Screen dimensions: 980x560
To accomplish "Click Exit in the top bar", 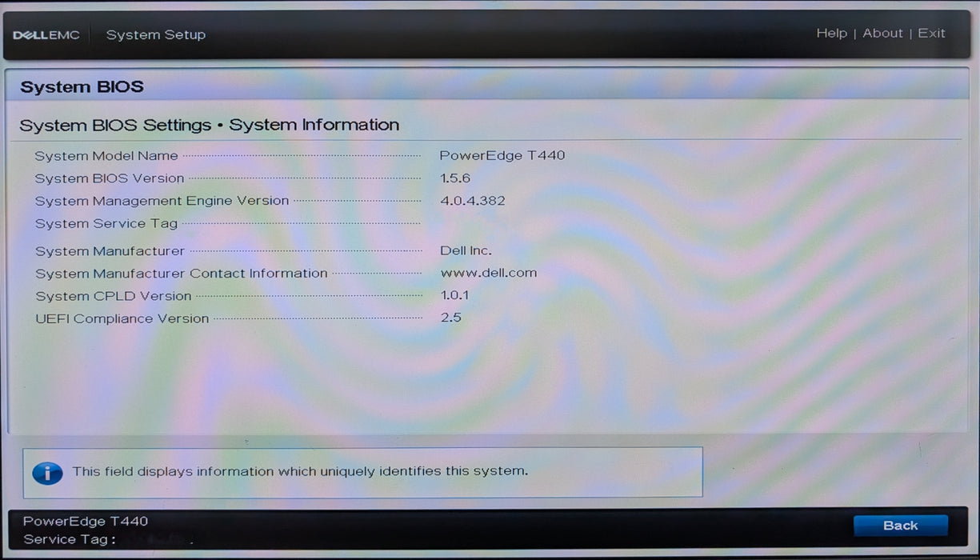I will click(x=931, y=34).
